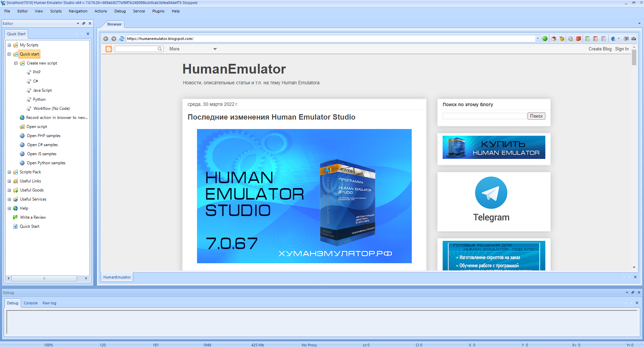Click the pin icon on the Editor panel
This screenshot has height=347, width=644.
[x=84, y=23]
